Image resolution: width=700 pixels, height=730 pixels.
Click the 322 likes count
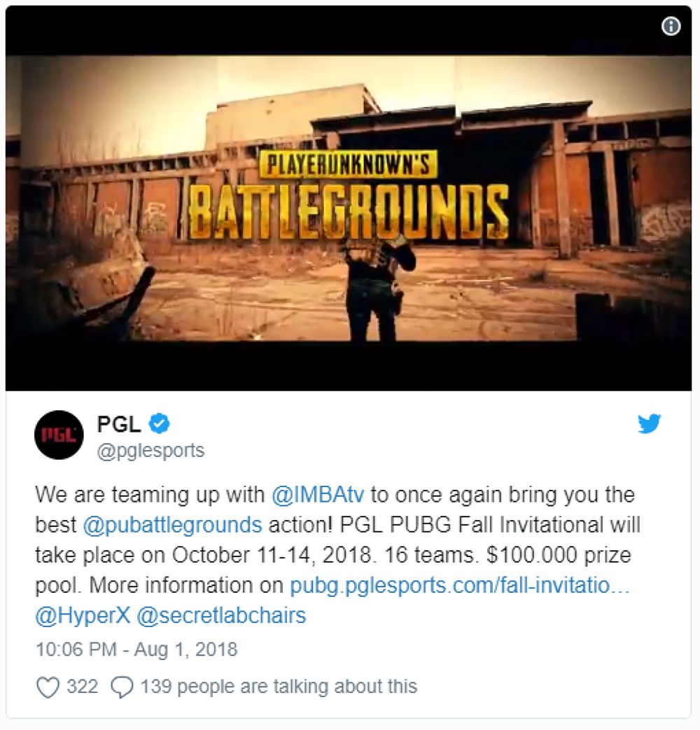click(x=83, y=687)
